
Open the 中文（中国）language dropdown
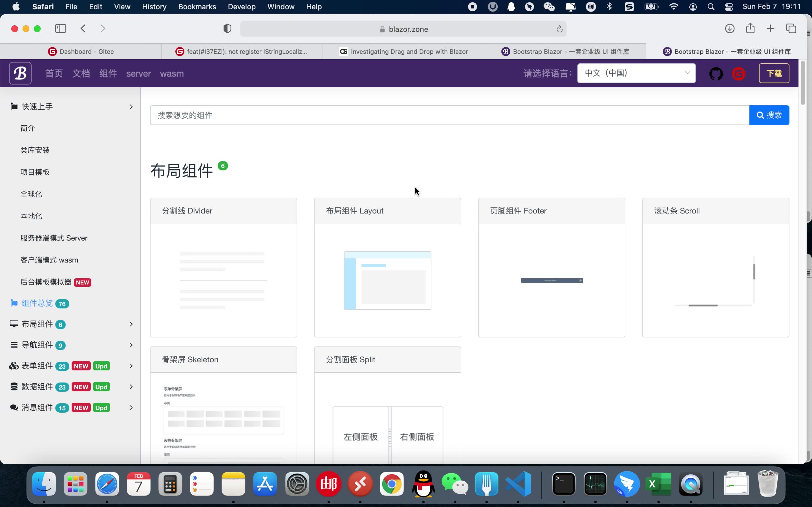point(636,73)
